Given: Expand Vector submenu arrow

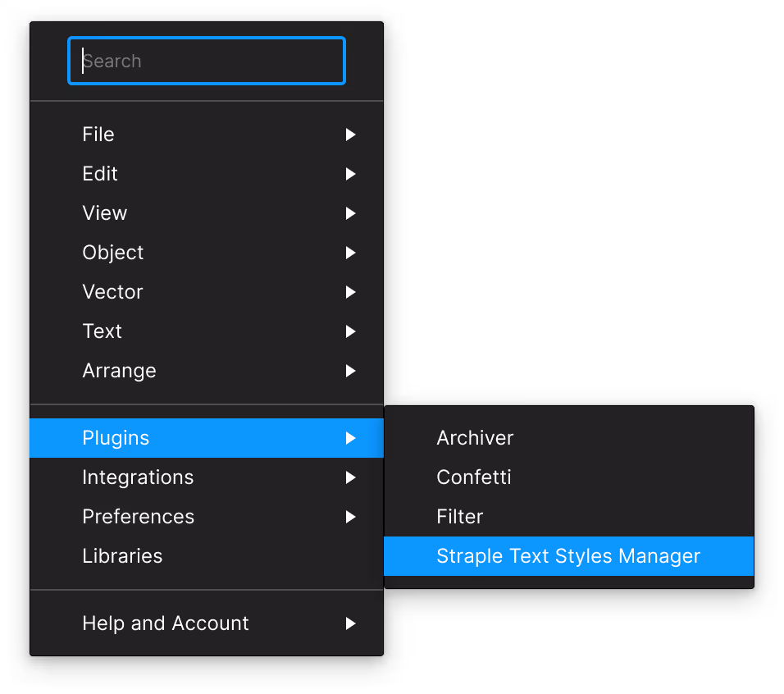Looking at the screenshot, I should tap(350, 292).
